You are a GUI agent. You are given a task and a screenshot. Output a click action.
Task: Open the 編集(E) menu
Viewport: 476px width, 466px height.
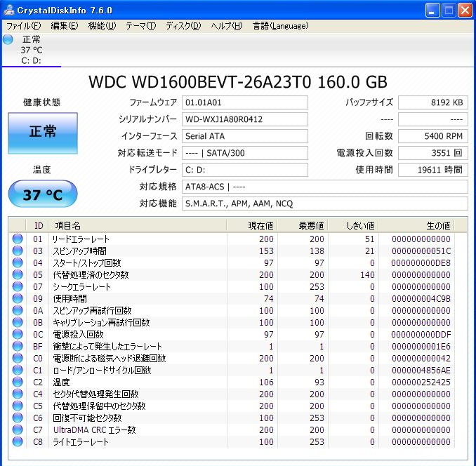click(x=65, y=26)
